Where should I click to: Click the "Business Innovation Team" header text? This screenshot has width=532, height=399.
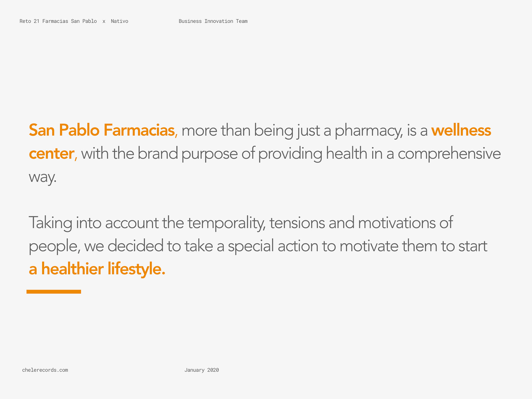tap(213, 21)
